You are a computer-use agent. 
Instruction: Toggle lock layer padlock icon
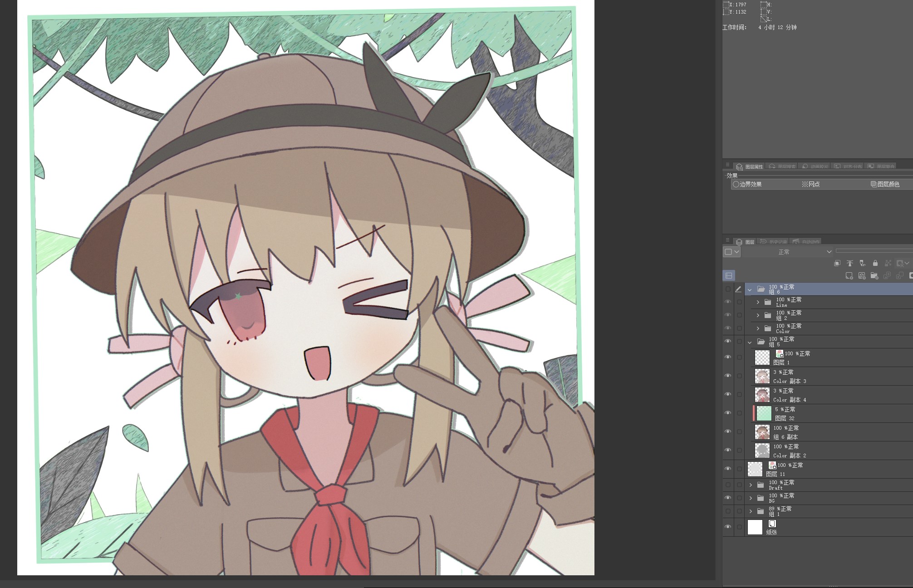coord(875,263)
